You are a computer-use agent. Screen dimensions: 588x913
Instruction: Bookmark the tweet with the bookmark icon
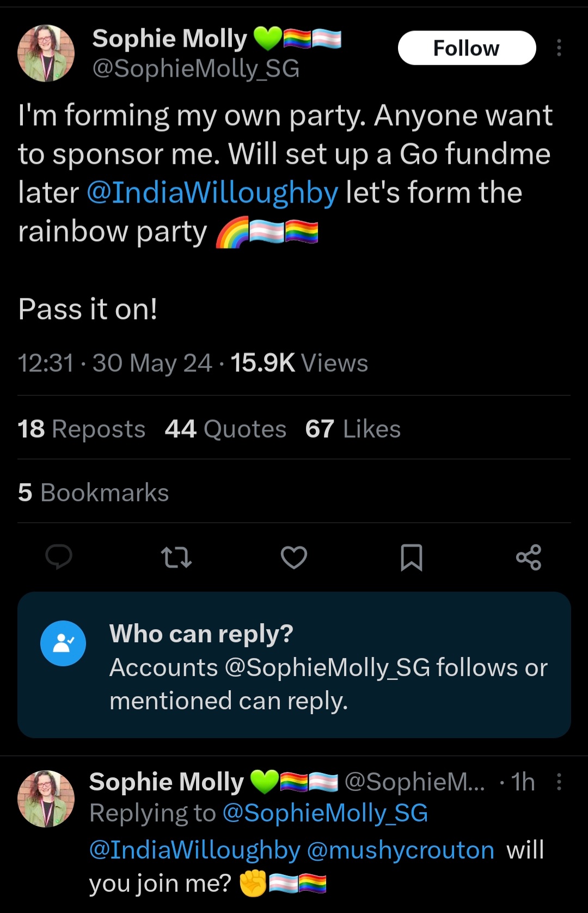pos(411,557)
